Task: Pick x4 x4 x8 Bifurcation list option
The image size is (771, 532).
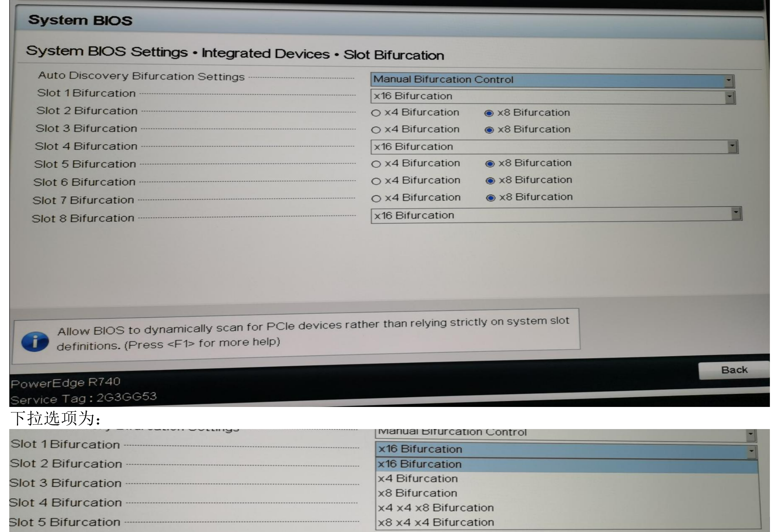Action: coord(436,508)
